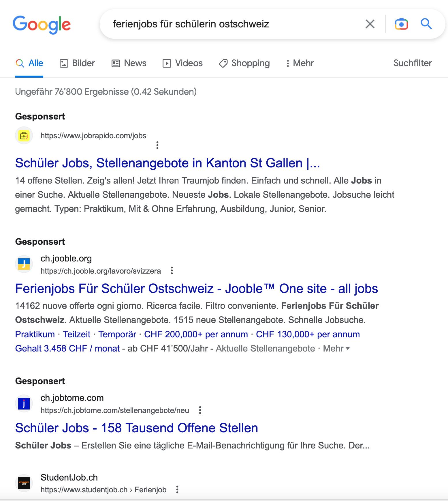448x501 pixels.
Task: Click the jobrapido URL text
Action: pos(93,136)
